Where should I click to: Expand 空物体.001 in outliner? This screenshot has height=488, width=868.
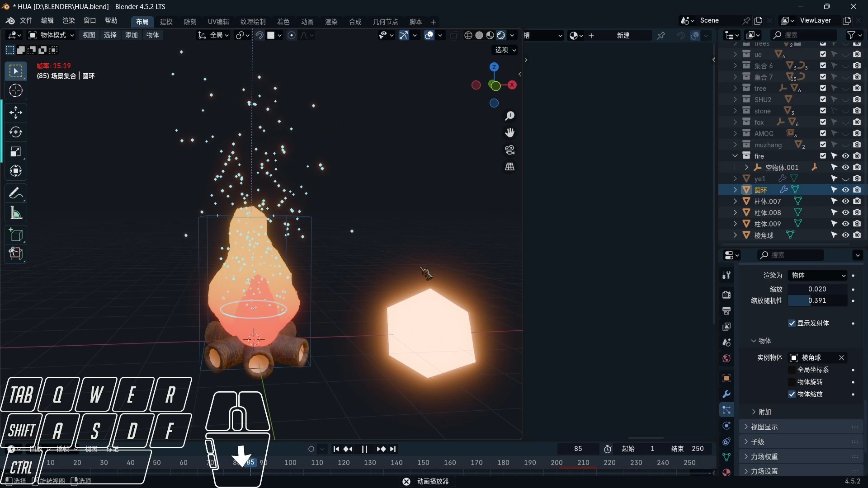(x=746, y=167)
